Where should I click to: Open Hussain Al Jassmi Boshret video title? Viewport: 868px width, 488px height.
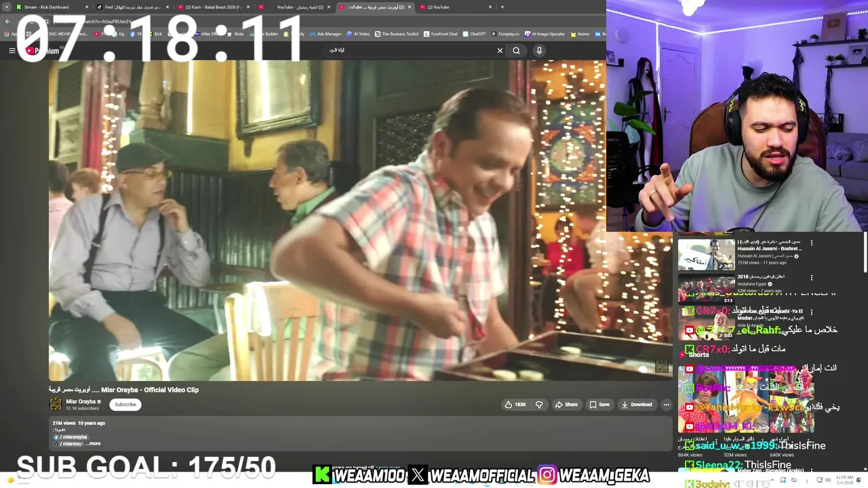(x=770, y=245)
